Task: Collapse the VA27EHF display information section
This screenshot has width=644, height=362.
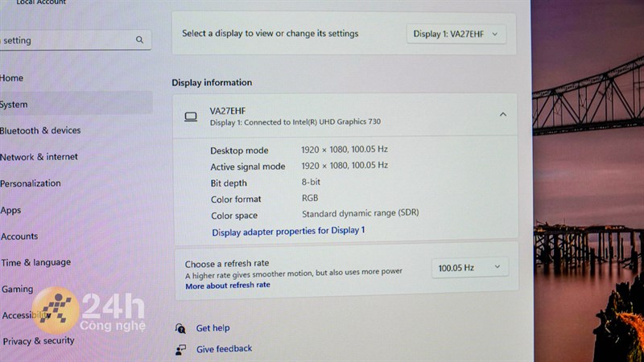Action: click(502, 114)
